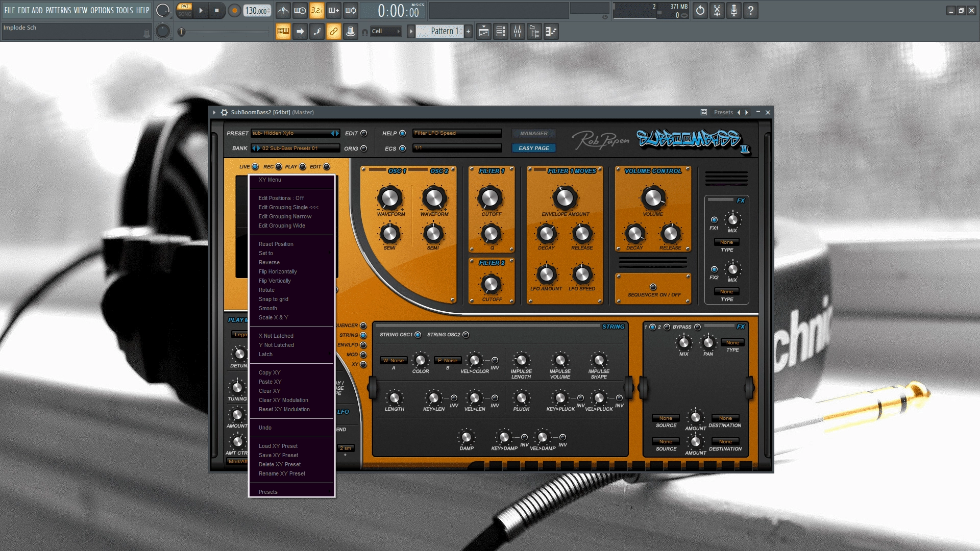
Task: Open the FX1 TYPE None dropdown
Action: pyautogui.click(x=727, y=242)
